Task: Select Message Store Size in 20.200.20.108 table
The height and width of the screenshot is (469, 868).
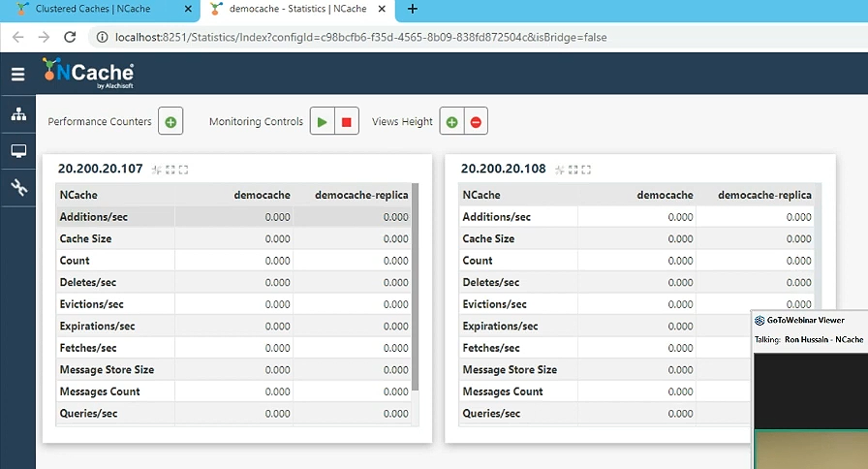Action: [605, 370]
